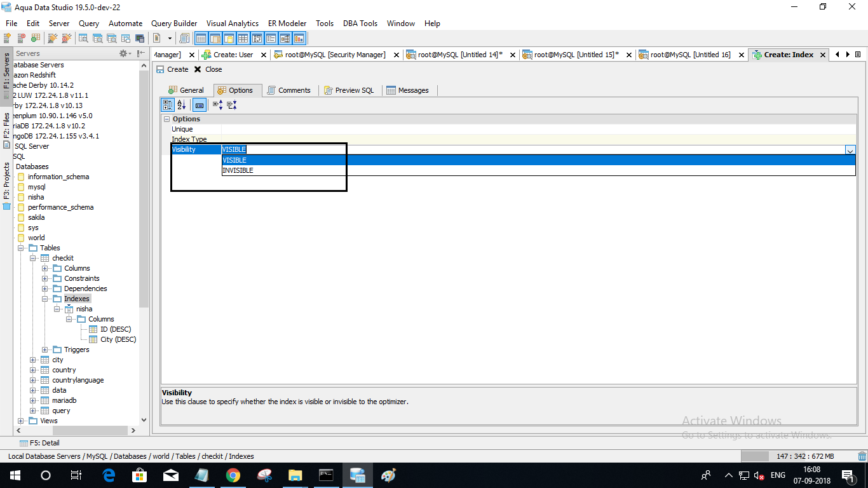Close the root@MySQL [Security Manager] tab
Screen dimensions: 868x488
point(396,55)
